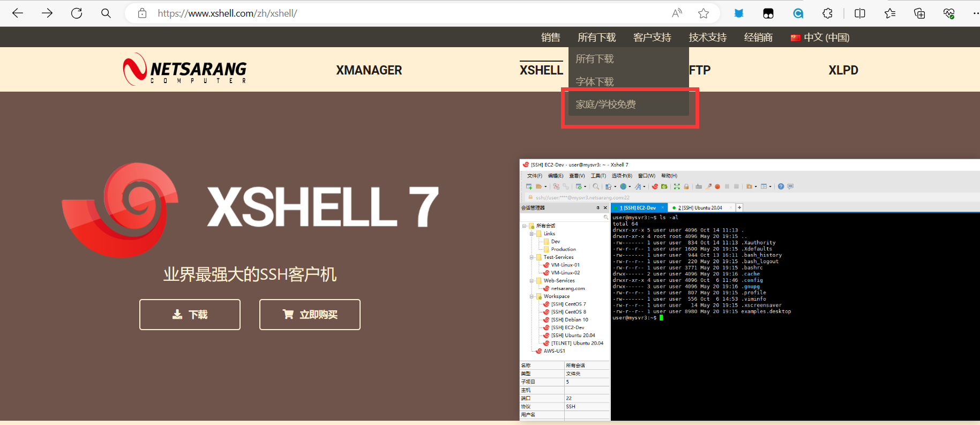980x425 pixels.
Task: Open the 客户支持 menu
Action: (652, 37)
